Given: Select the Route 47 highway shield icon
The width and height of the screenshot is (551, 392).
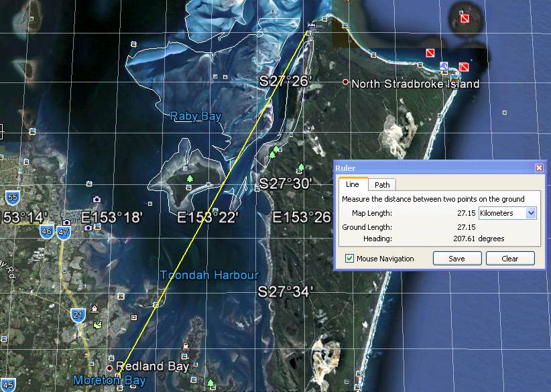Looking at the screenshot, I should coord(64,233).
